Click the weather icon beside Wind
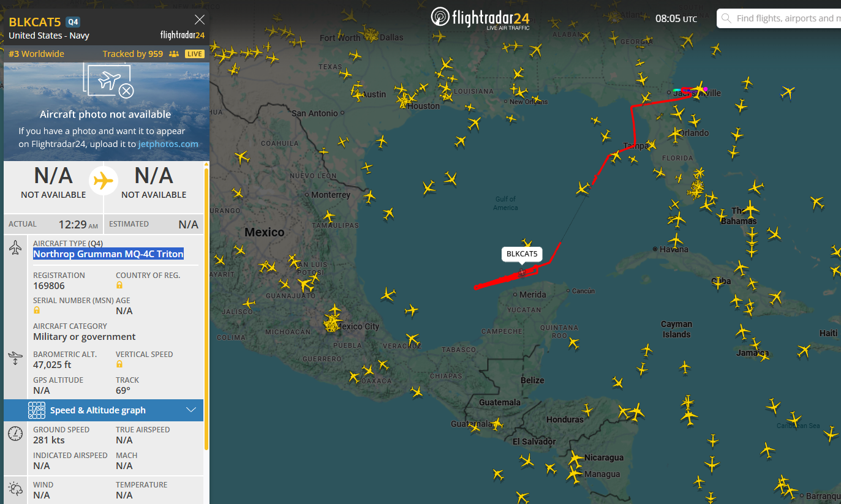 click(x=15, y=489)
